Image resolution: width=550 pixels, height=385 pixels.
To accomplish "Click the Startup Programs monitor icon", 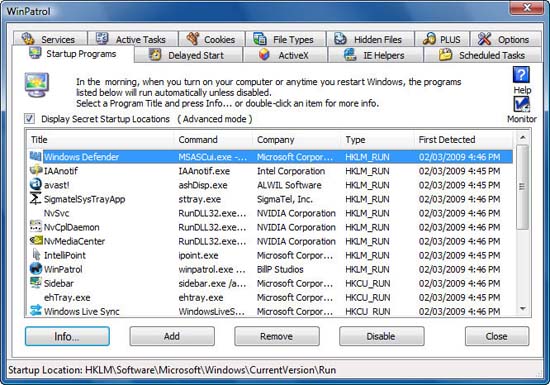I will (x=35, y=53).
